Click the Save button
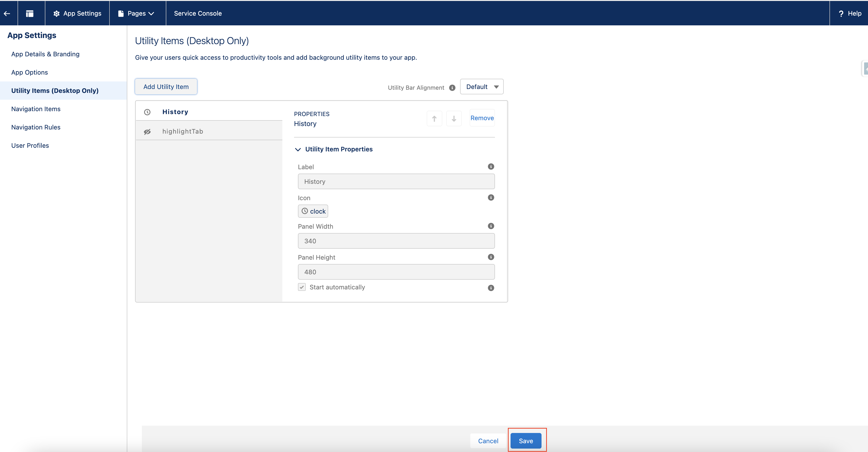Viewport: 868px width, 452px height. 526,441
